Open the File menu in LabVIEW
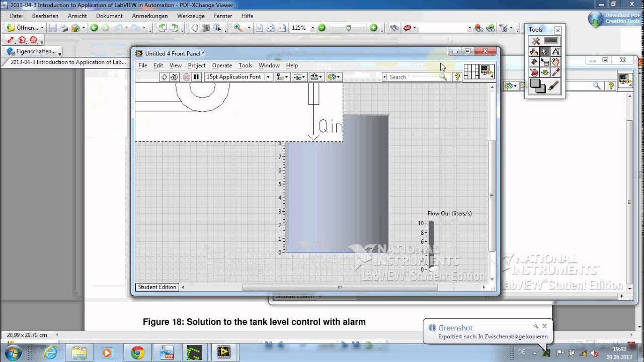This screenshot has width=644, height=362. click(x=143, y=65)
